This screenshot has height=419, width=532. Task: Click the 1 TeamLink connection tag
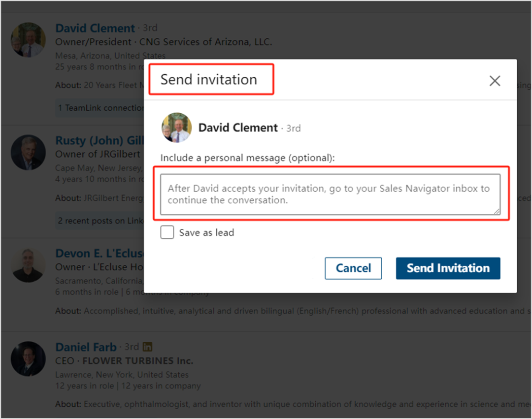pyautogui.click(x=101, y=108)
